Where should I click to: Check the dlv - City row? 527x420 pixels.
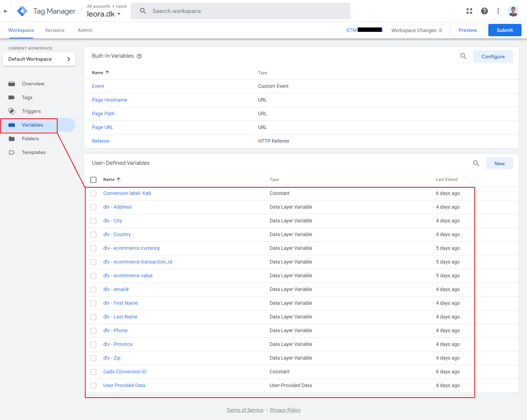pos(93,221)
